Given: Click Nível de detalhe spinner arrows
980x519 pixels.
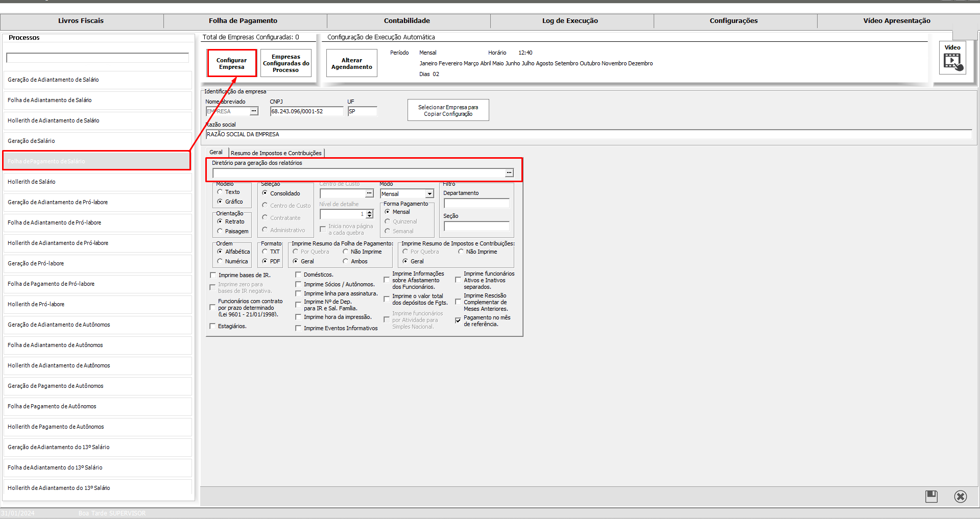Looking at the screenshot, I should point(370,214).
